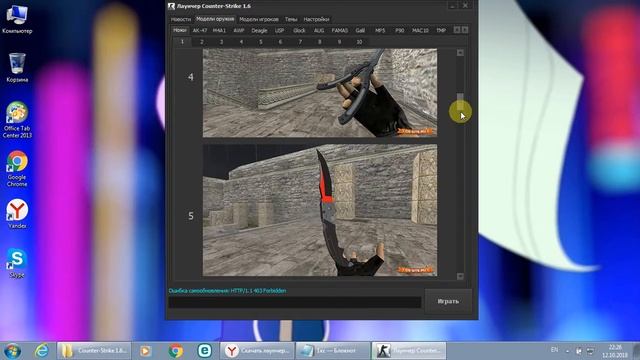This screenshot has height=360, width=640.
Task: Select the MP5 weapon tab
Action: click(x=380, y=31)
